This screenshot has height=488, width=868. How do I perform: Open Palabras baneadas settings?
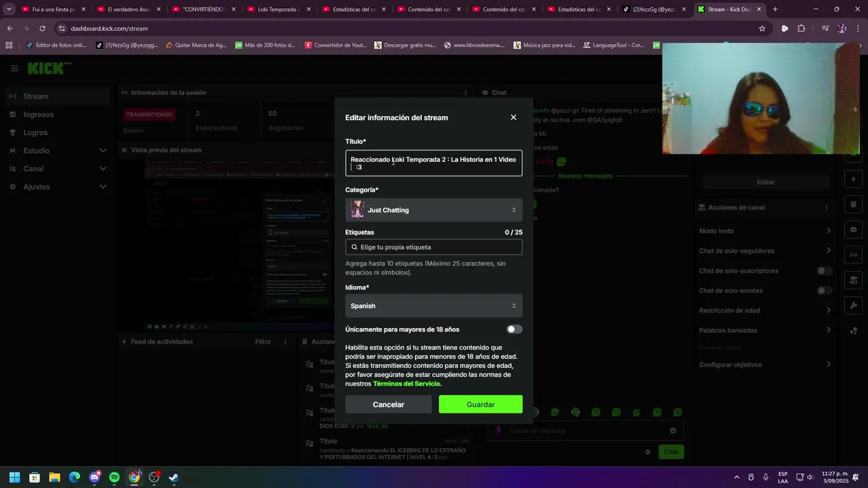(765, 330)
